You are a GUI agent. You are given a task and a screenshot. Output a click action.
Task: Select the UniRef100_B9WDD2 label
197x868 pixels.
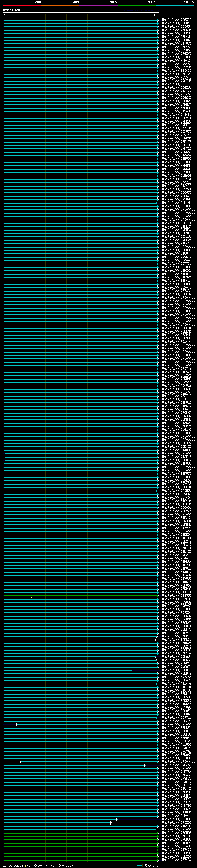176,839
